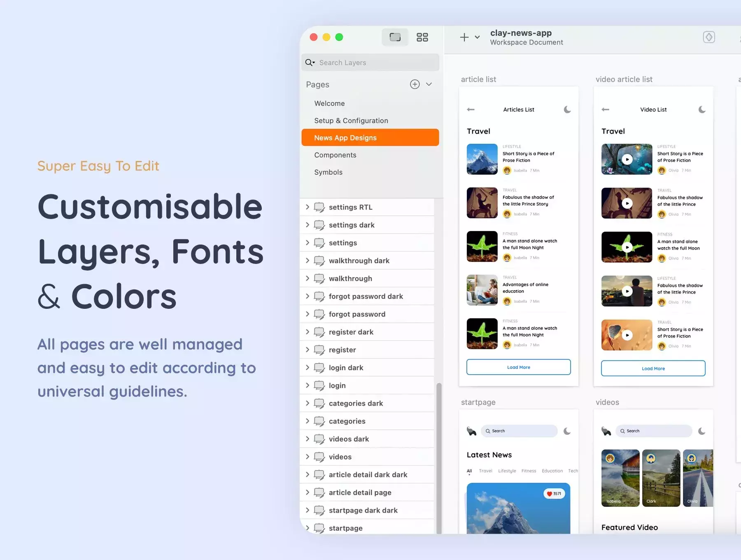Click Load More under Articles List

coord(519,367)
